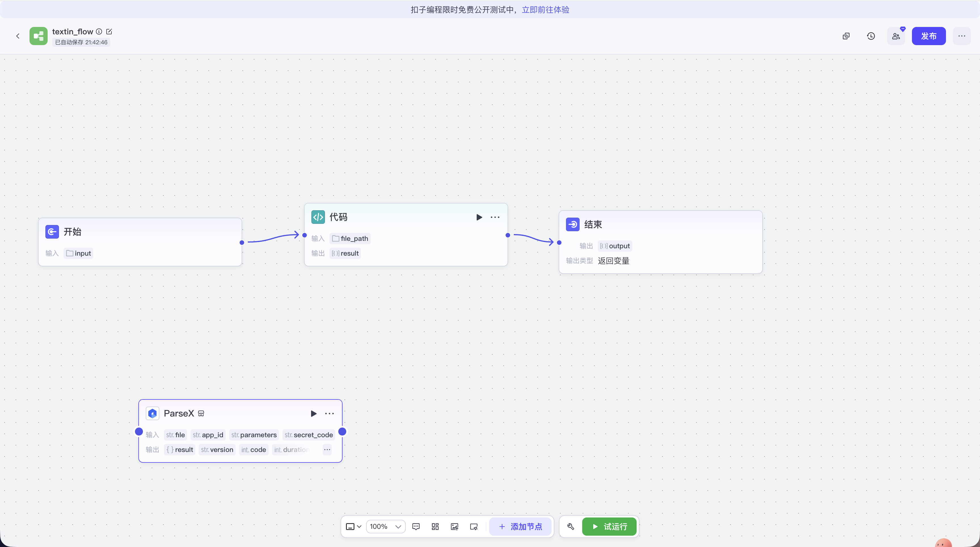Click the 试运行 test run button
The width and height of the screenshot is (980, 547).
click(609, 527)
